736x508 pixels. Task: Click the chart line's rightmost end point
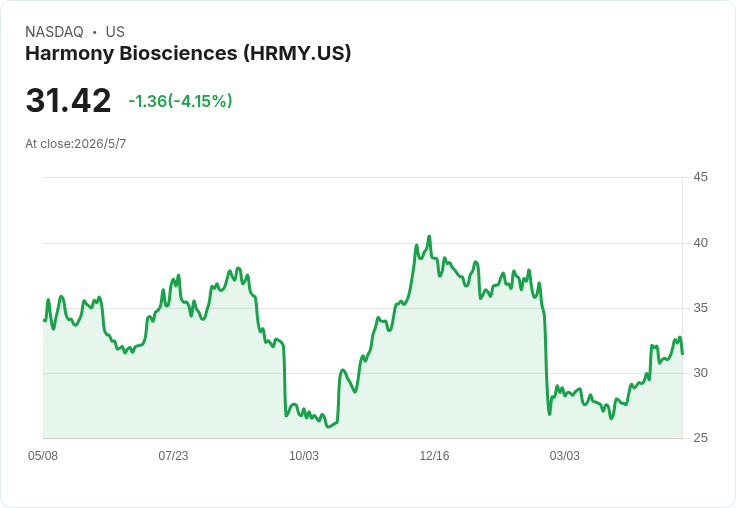[682, 354]
